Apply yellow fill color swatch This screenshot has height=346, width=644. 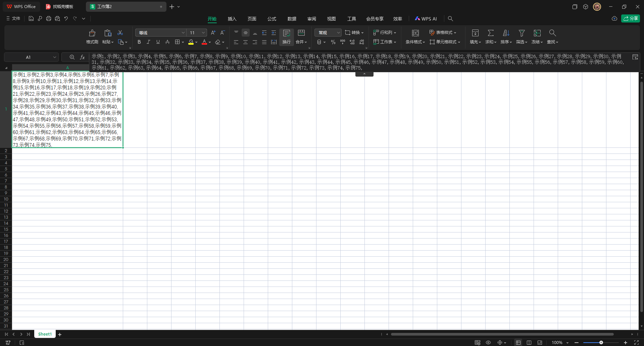pos(191,42)
